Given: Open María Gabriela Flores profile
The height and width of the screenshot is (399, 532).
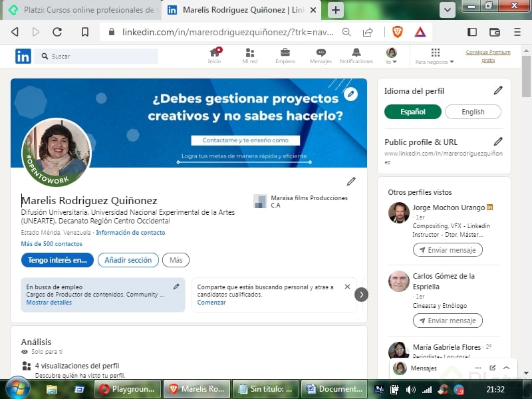Looking at the screenshot, I should click(x=446, y=347).
